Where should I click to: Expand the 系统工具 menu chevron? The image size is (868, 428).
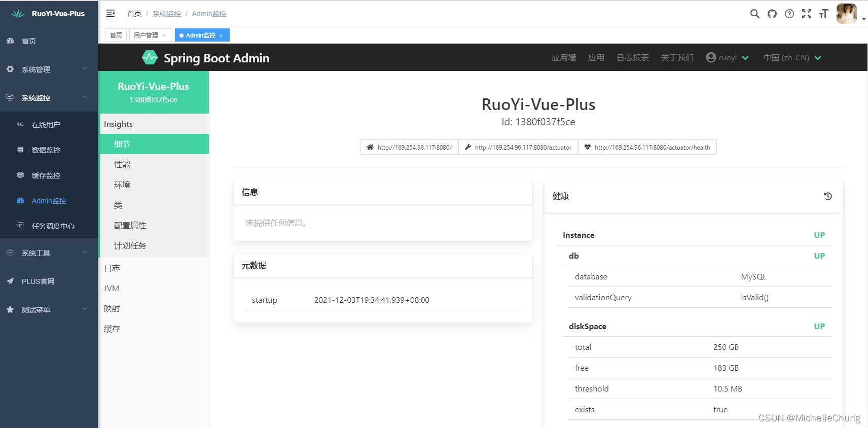[x=85, y=252]
